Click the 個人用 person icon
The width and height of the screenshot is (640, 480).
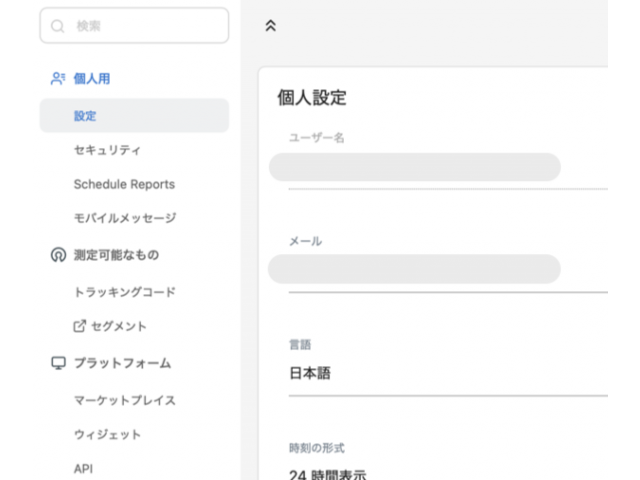(58, 78)
